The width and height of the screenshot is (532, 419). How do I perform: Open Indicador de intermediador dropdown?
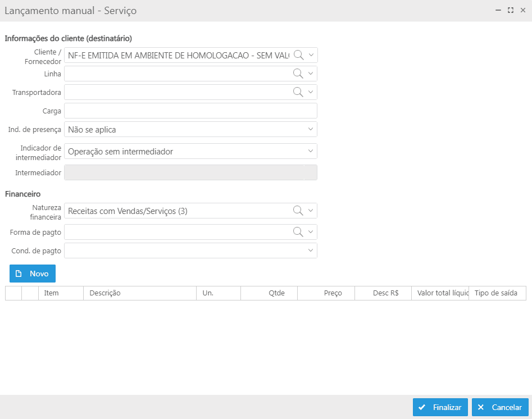tap(190, 151)
